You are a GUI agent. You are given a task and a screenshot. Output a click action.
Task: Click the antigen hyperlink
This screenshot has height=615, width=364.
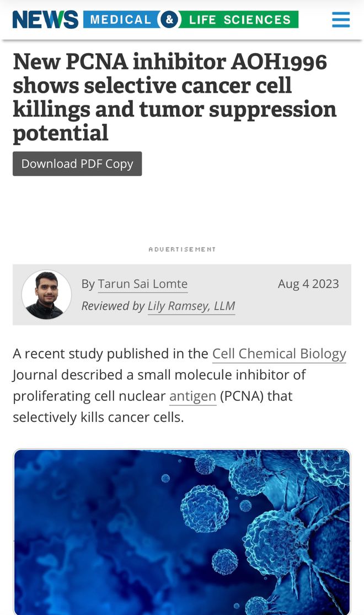192,396
